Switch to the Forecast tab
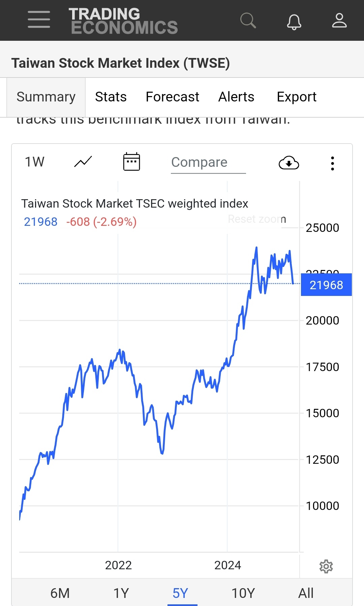The width and height of the screenshot is (364, 606). click(x=172, y=97)
